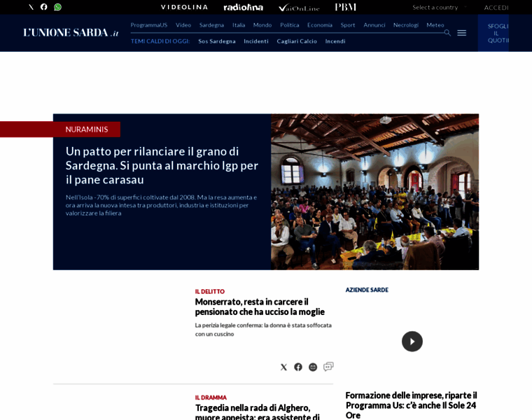532x420 pixels.
Task: Expand the Select a country dropdown
Action: coord(439,7)
